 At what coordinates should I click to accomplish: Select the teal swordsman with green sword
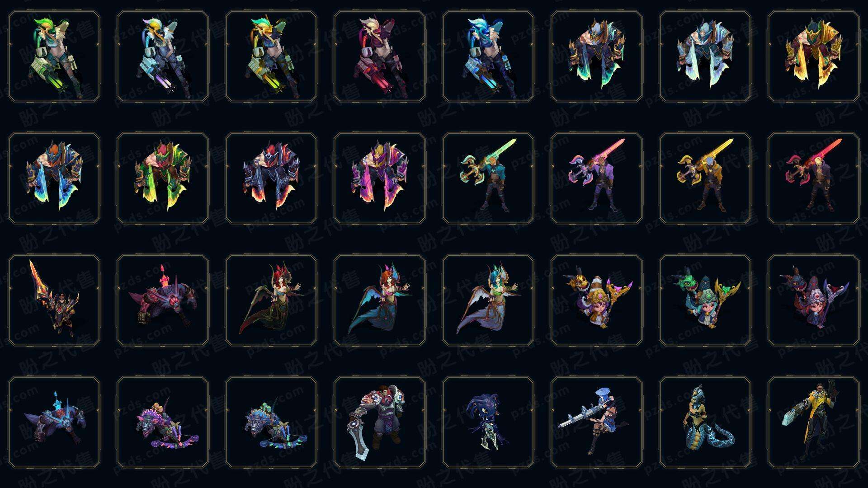tap(488, 178)
